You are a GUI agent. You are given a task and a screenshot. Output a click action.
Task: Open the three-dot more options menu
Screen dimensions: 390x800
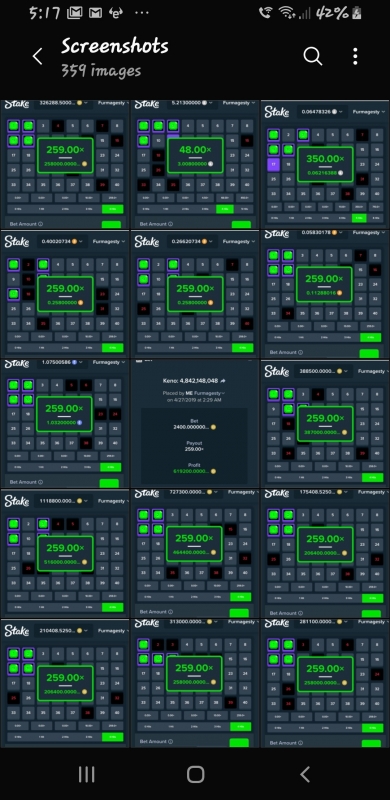click(355, 56)
